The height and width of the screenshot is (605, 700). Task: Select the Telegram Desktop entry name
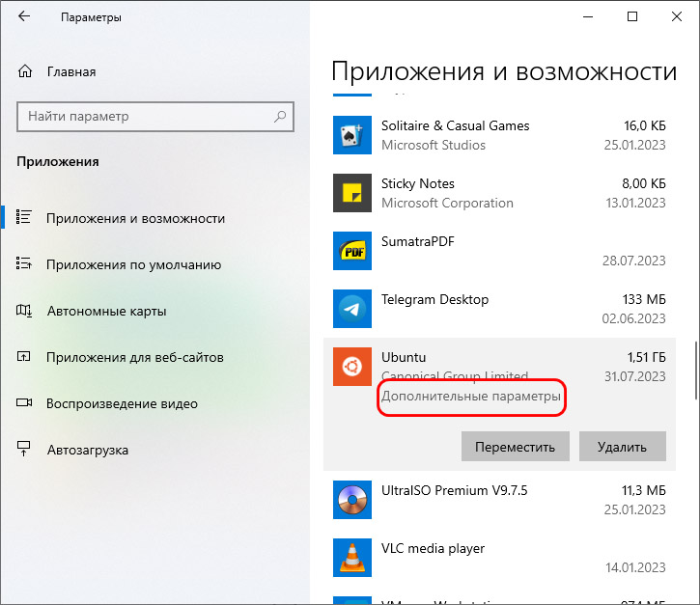(x=434, y=300)
